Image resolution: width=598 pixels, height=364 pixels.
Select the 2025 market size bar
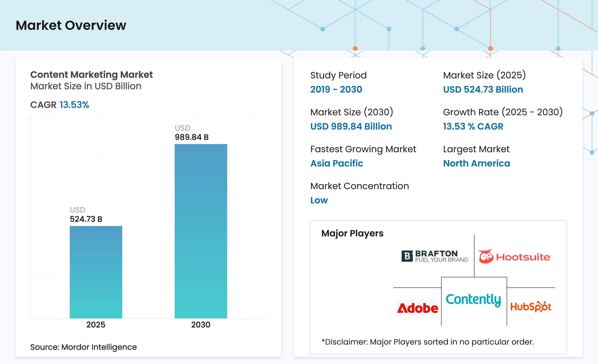pos(96,272)
